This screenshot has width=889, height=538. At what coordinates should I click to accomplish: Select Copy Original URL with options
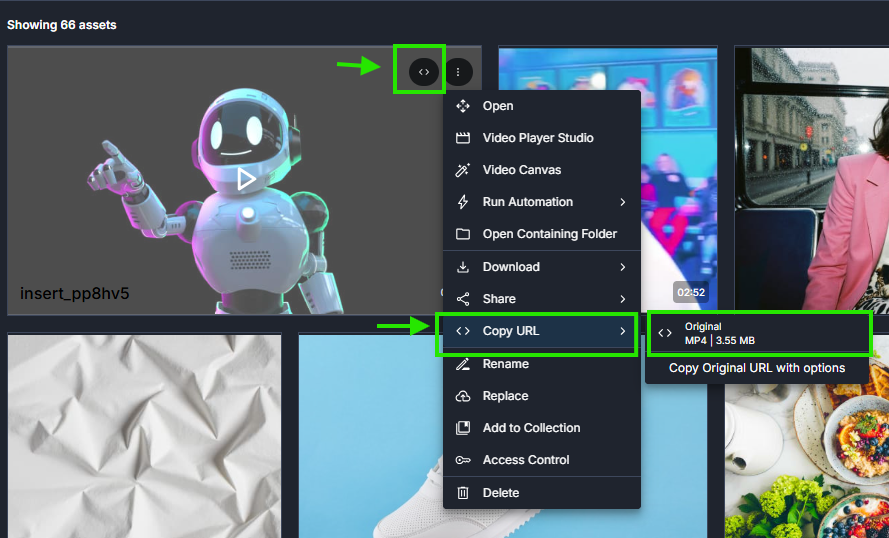click(757, 368)
